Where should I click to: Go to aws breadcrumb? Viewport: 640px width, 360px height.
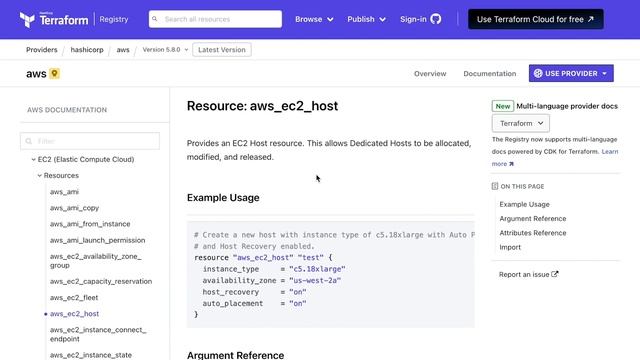pos(123,50)
